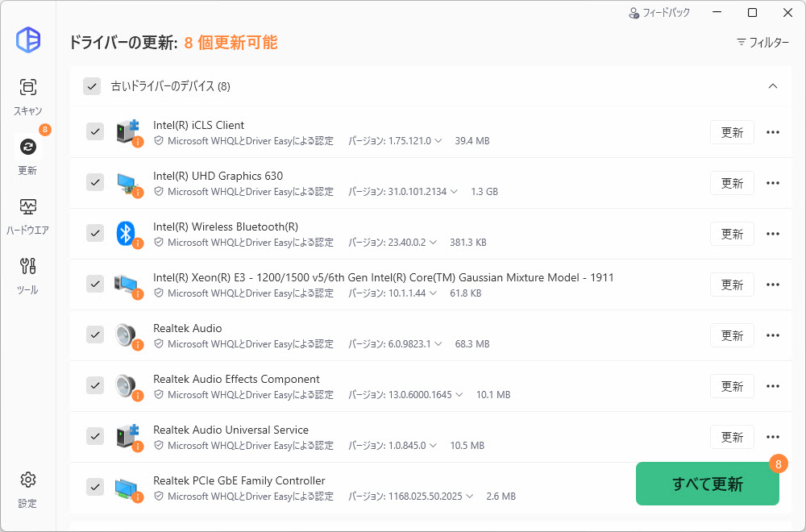Click the WHQL shield icon for Gaussian Mixture Model

(x=159, y=293)
